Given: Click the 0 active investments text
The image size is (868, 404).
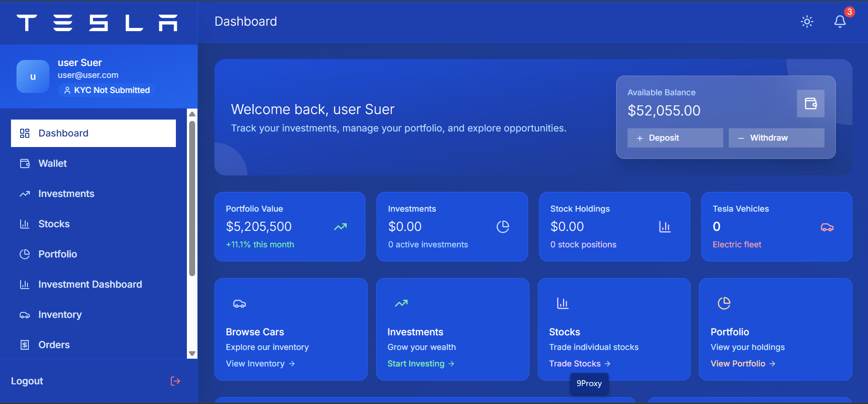Looking at the screenshot, I should pyautogui.click(x=428, y=245).
